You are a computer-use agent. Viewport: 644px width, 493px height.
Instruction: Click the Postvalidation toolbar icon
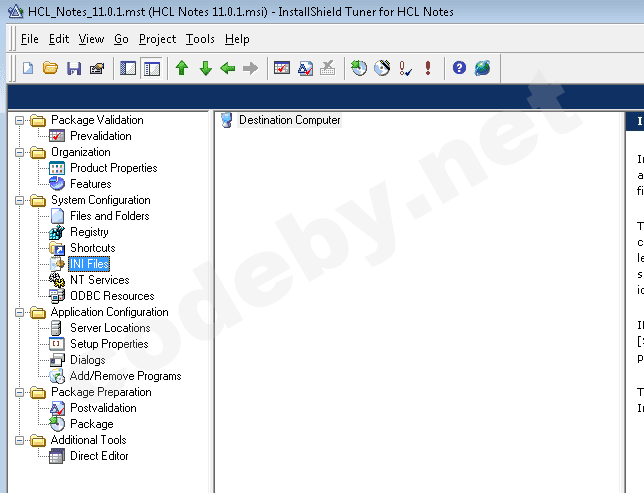[306, 68]
